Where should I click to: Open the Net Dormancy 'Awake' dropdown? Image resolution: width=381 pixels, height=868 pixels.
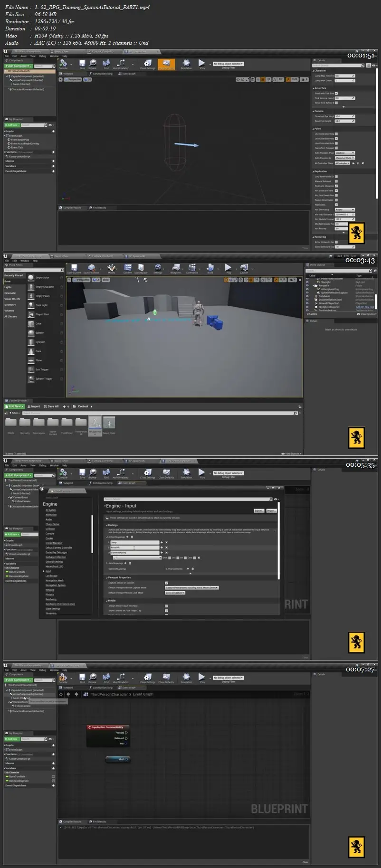345,209
